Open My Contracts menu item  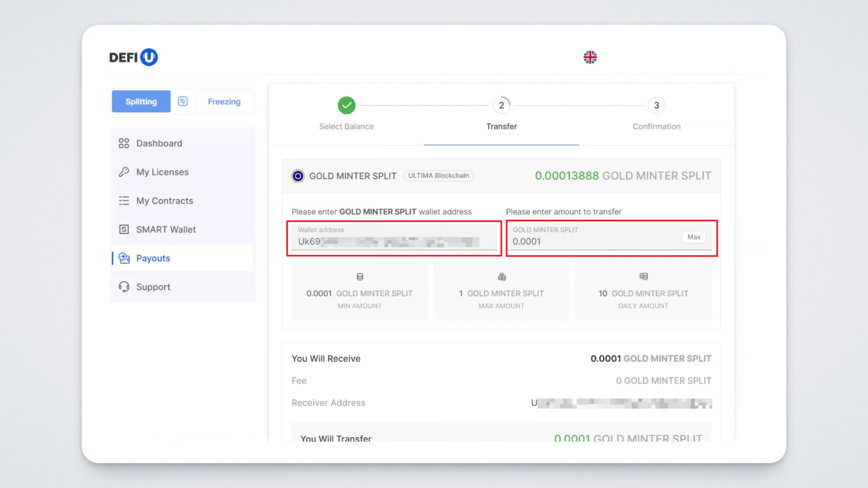click(x=165, y=201)
